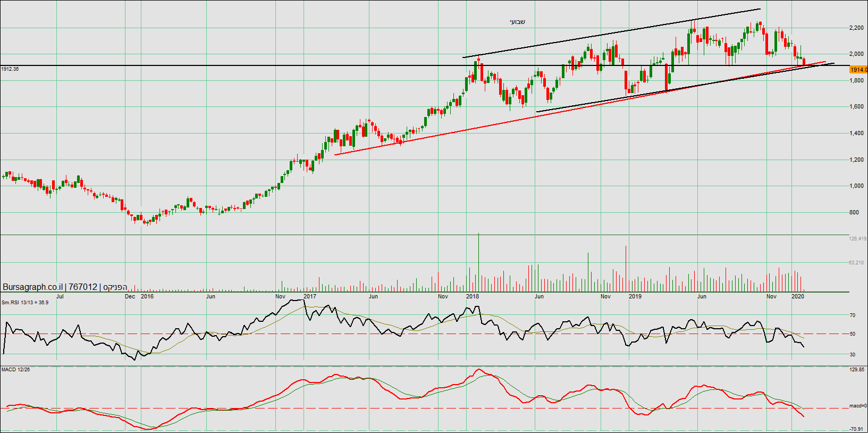Click the 1,000 price axis label
868x433 pixels.
pyautogui.click(x=856, y=186)
